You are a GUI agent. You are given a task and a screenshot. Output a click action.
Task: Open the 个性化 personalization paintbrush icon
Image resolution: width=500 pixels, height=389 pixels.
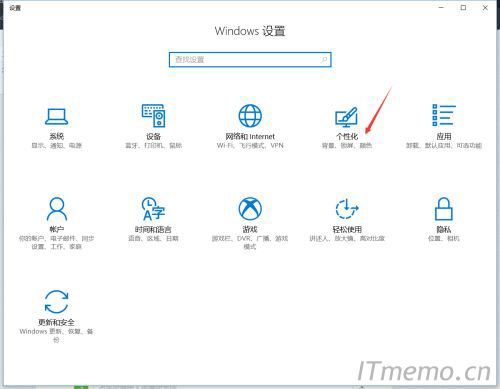tap(347, 117)
